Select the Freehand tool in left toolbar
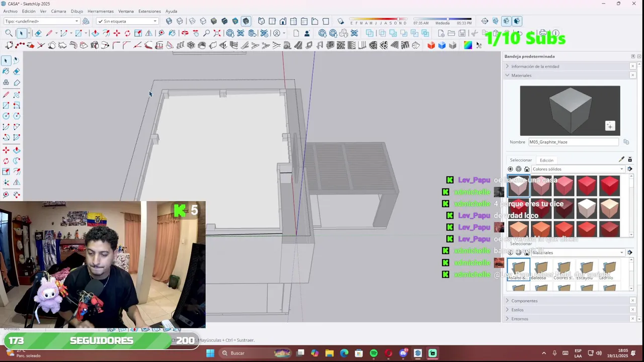644x362 pixels. pyautogui.click(x=16, y=95)
